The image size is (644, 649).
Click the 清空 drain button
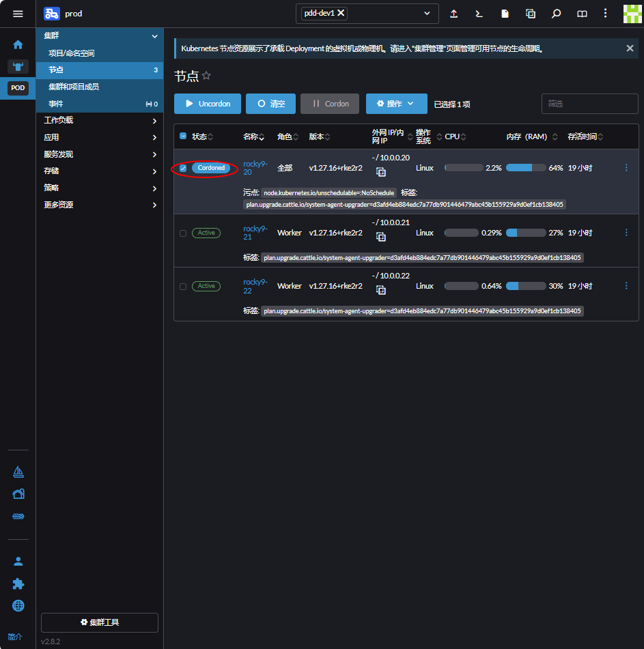(x=271, y=104)
